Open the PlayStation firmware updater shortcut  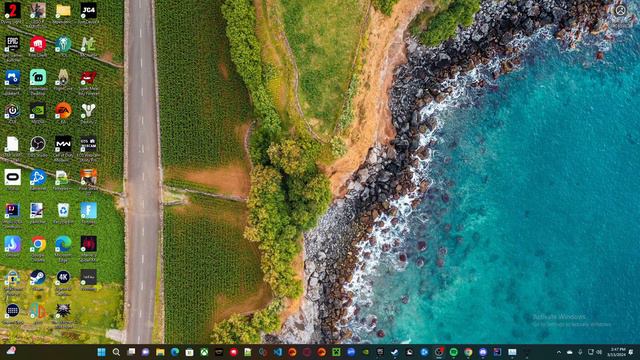tap(12, 78)
